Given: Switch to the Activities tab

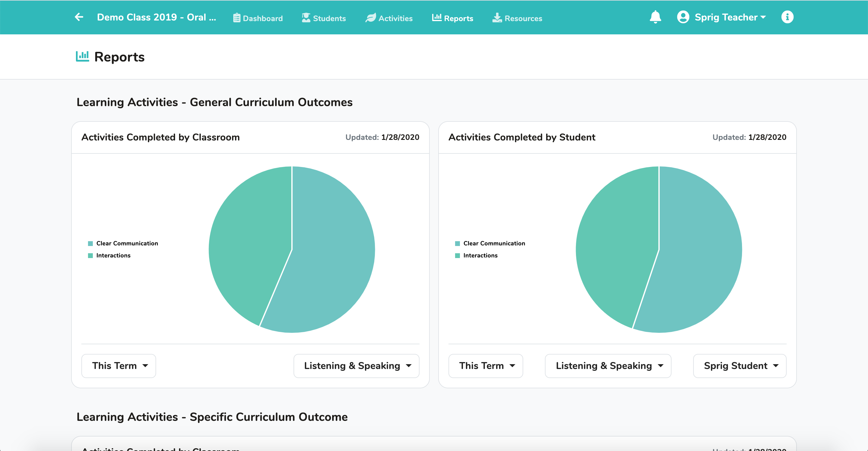Looking at the screenshot, I should (389, 18).
